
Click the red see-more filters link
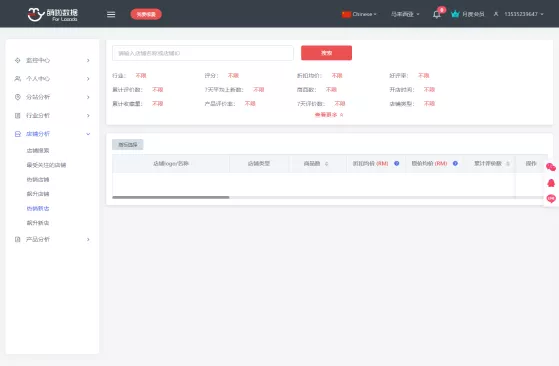click(329, 115)
